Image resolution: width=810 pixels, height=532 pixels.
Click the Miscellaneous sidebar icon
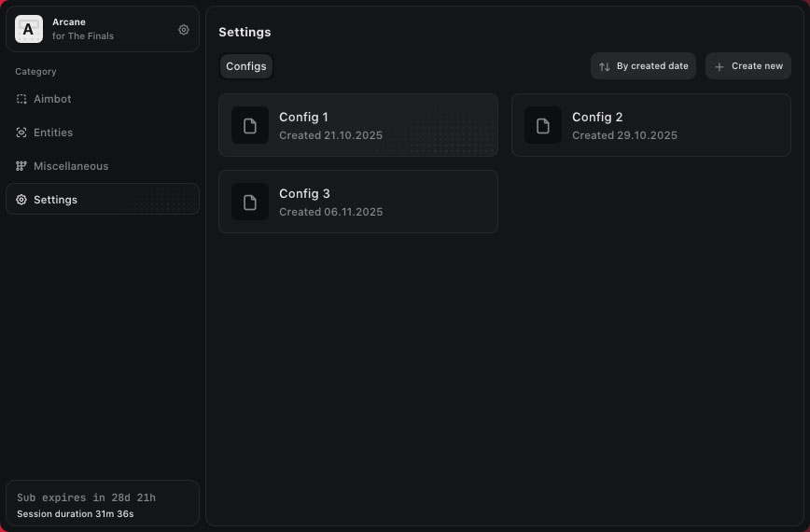21,166
